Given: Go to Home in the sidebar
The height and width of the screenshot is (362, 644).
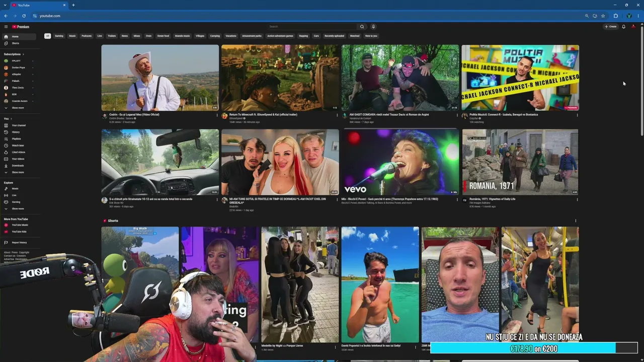Looking at the screenshot, I should click(x=19, y=37).
